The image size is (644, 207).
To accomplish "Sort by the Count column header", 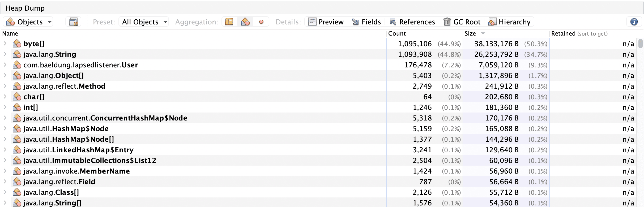I will pyautogui.click(x=397, y=33).
